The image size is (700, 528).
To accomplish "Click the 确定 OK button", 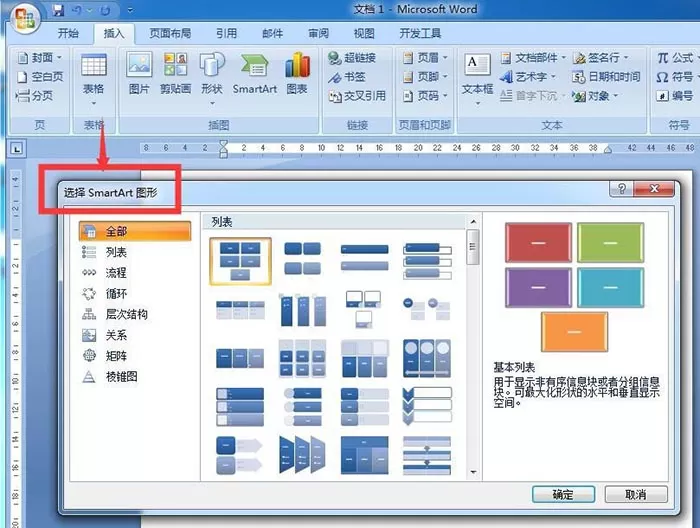I will pyautogui.click(x=563, y=495).
